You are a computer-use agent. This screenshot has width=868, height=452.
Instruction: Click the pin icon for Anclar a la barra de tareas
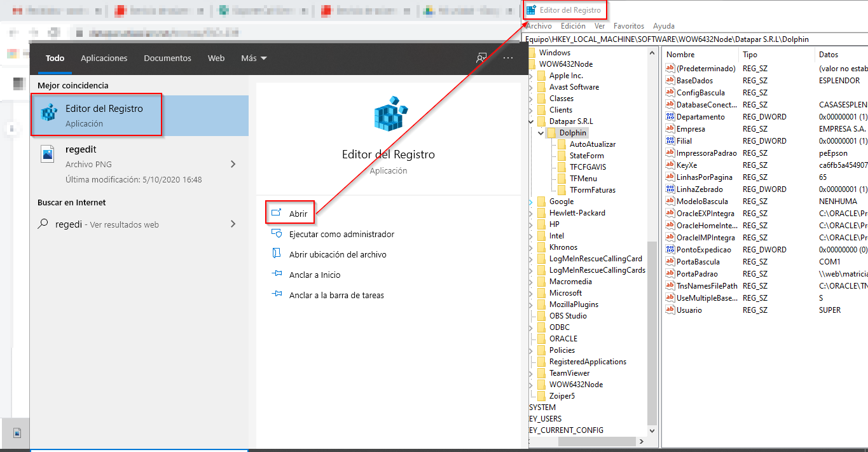[276, 295]
